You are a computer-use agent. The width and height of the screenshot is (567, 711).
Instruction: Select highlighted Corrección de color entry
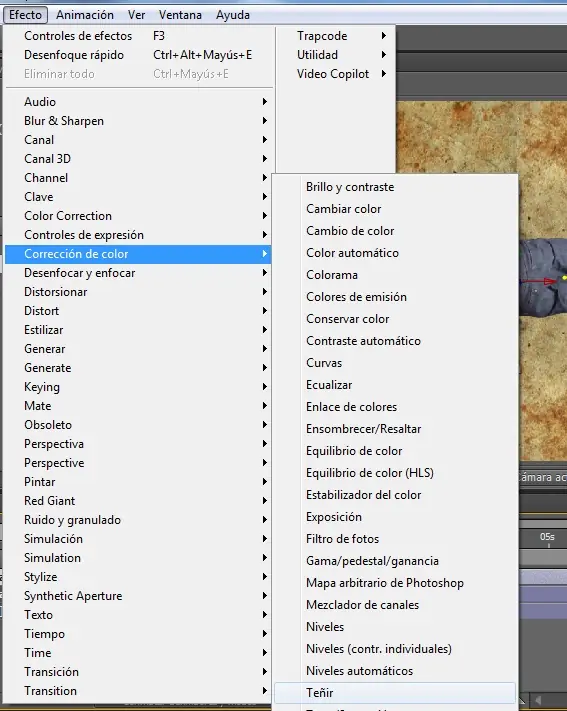[x=138, y=254]
